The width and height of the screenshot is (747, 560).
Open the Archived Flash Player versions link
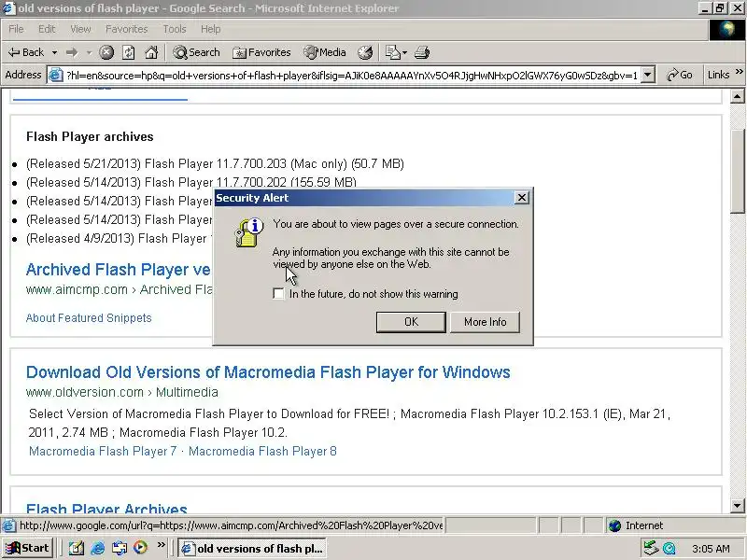click(x=119, y=270)
